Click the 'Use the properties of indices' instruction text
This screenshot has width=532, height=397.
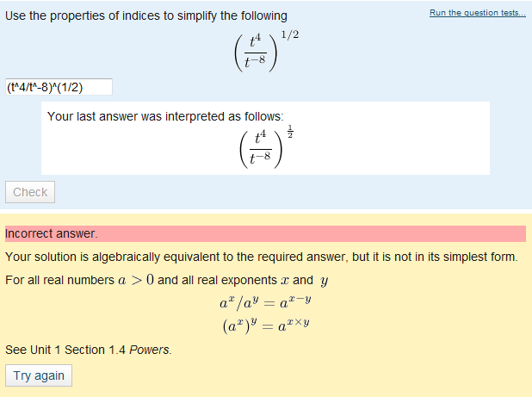pos(146,16)
